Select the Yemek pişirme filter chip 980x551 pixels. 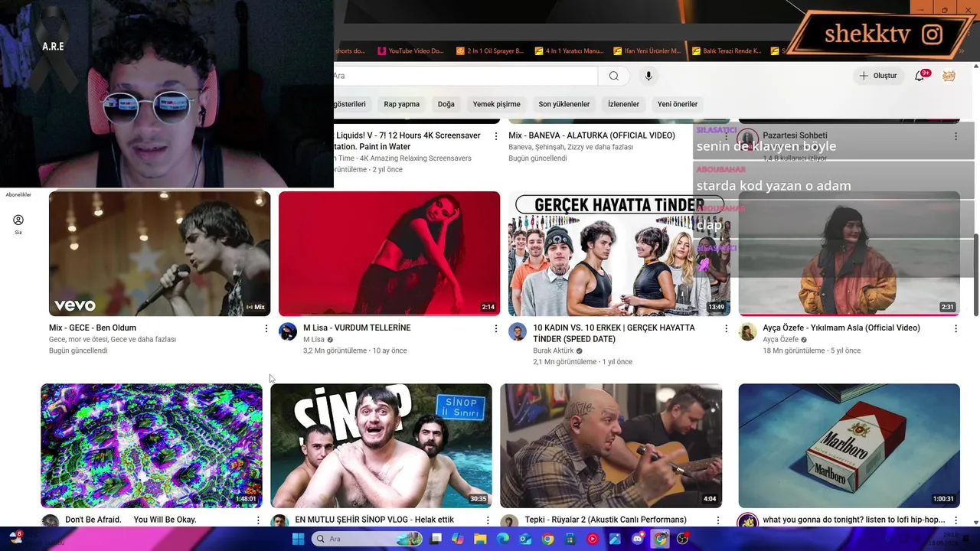496,104
